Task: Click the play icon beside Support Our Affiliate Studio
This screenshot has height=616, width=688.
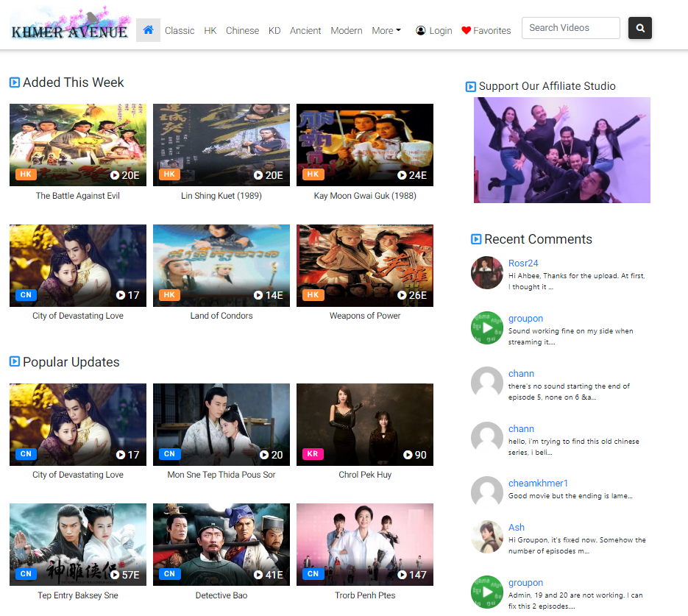Action: tap(470, 86)
